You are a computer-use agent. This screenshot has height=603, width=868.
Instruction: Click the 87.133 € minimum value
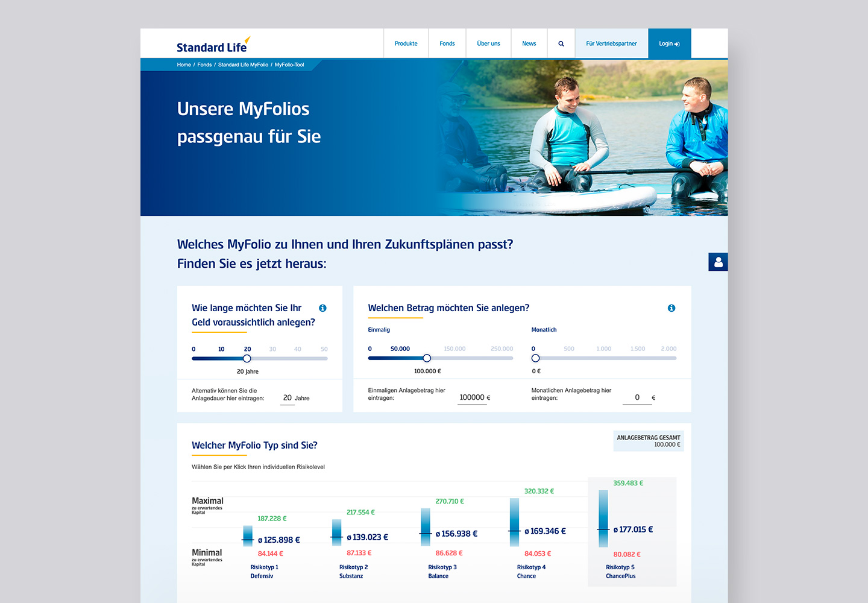(359, 553)
